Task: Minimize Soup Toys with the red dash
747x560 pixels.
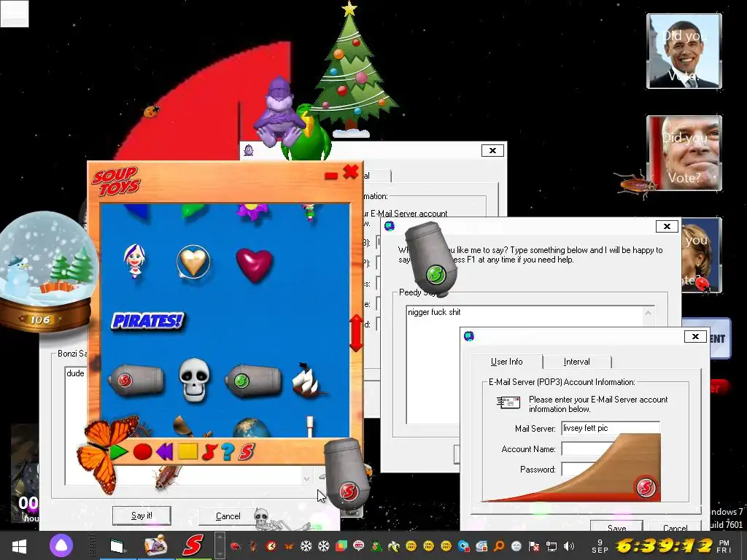Action: click(331, 176)
